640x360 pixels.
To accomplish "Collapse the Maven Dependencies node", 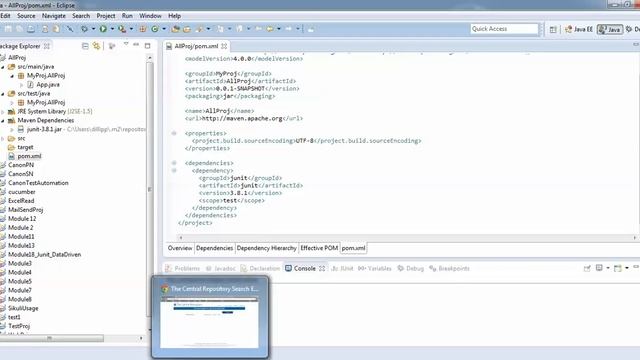I will 3,121.
